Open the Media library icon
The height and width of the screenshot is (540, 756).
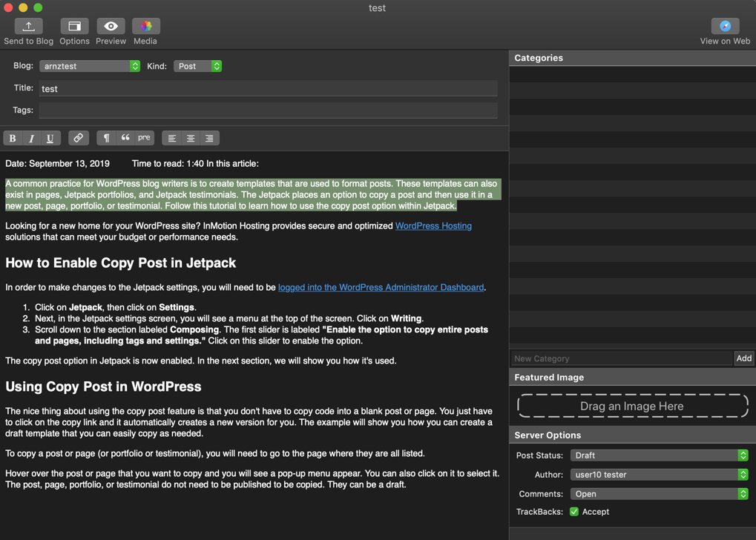click(145, 27)
